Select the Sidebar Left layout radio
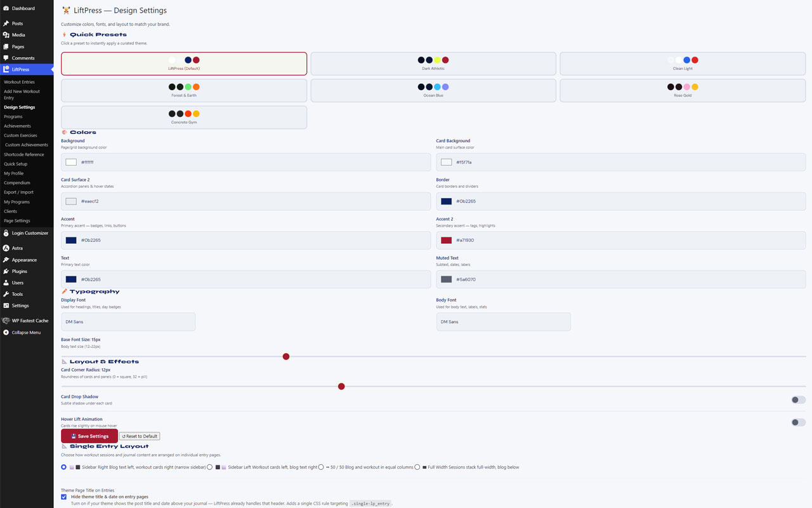Viewport: 812px width, 508px height. [x=210, y=467]
